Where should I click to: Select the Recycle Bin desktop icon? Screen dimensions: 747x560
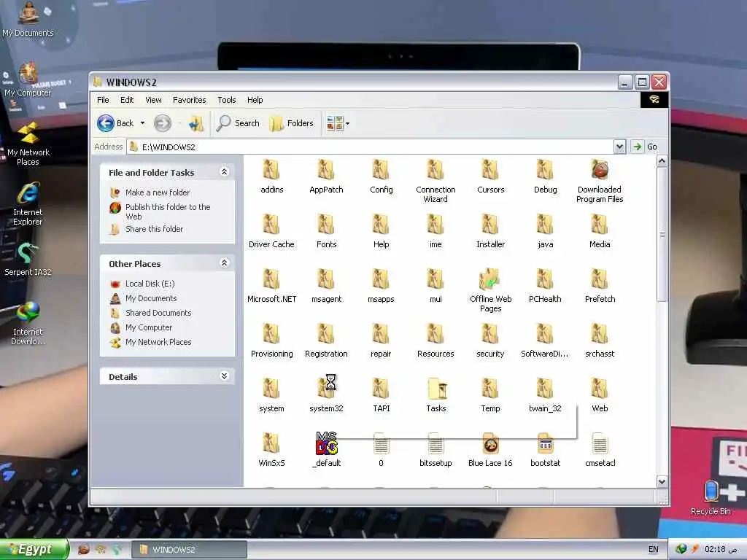pyautogui.click(x=711, y=497)
